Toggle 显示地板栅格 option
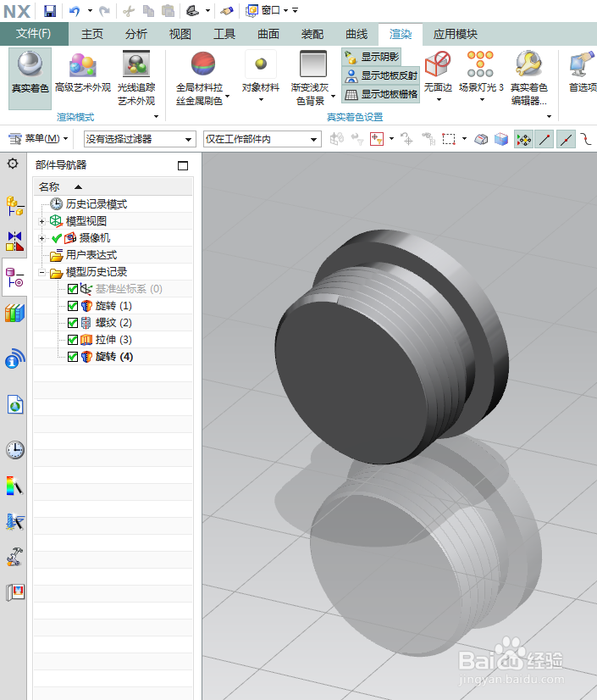 [380, 94]
